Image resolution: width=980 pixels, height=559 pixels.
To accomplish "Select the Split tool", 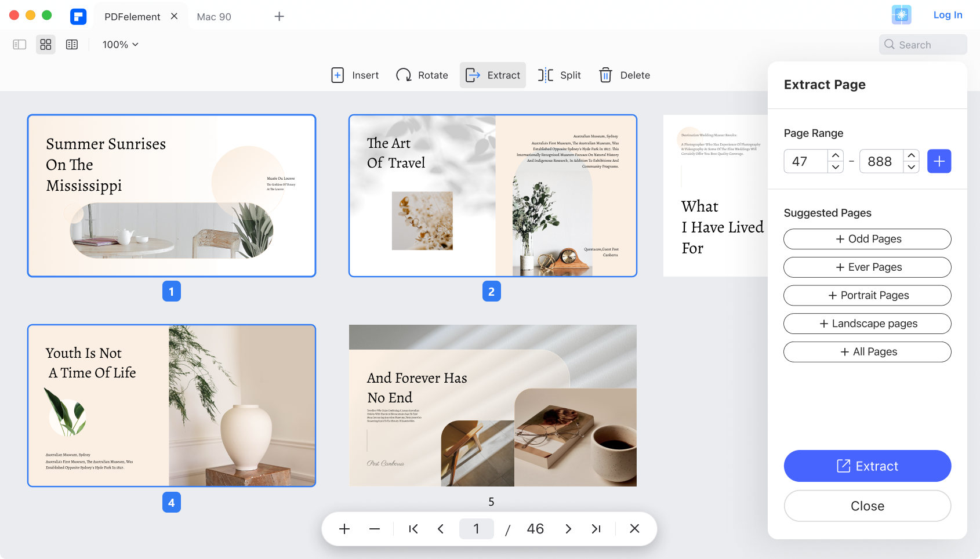I will tap(559, 75).
